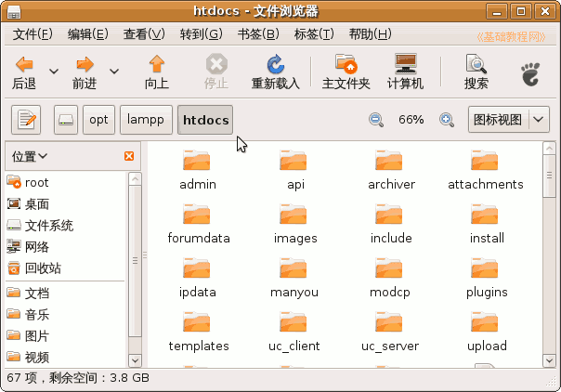The height and width of the screenshot is (392, 561).
Task: Go forward with the 前进 arrow icon
Action: [85, 64]
